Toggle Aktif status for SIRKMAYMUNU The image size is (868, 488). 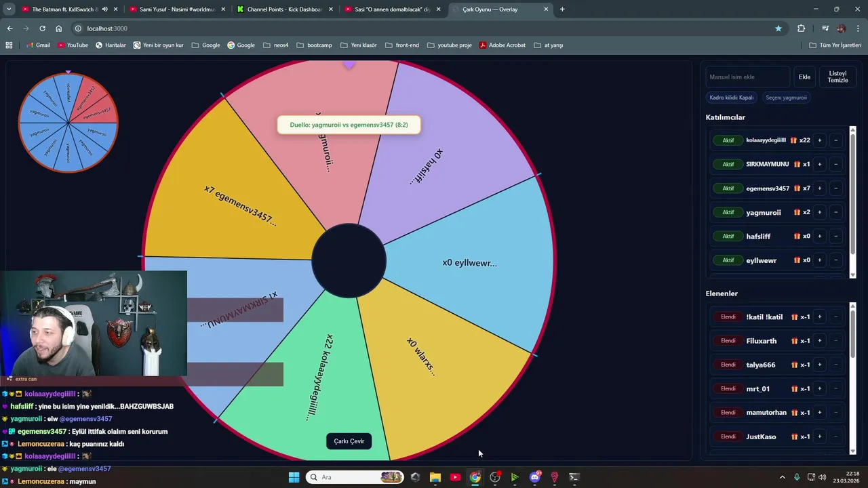tap(728, 164)
